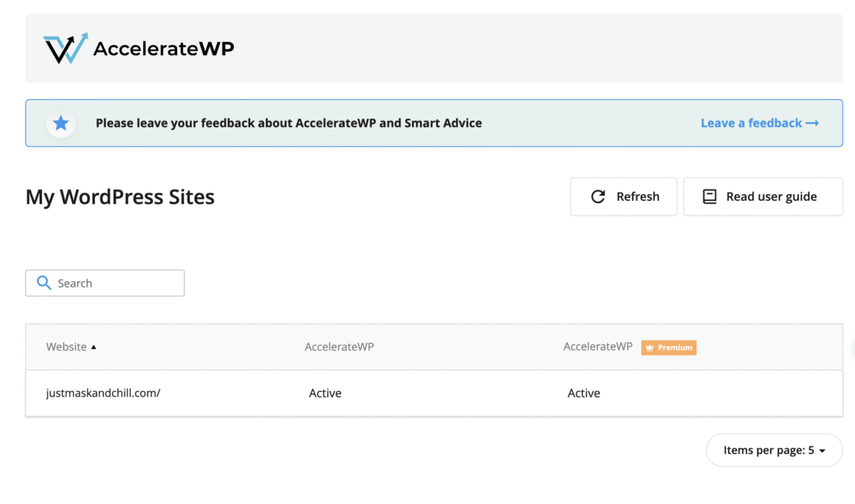
Task: Click the AccelerateWP logo icon
Action: click(66, 49)
